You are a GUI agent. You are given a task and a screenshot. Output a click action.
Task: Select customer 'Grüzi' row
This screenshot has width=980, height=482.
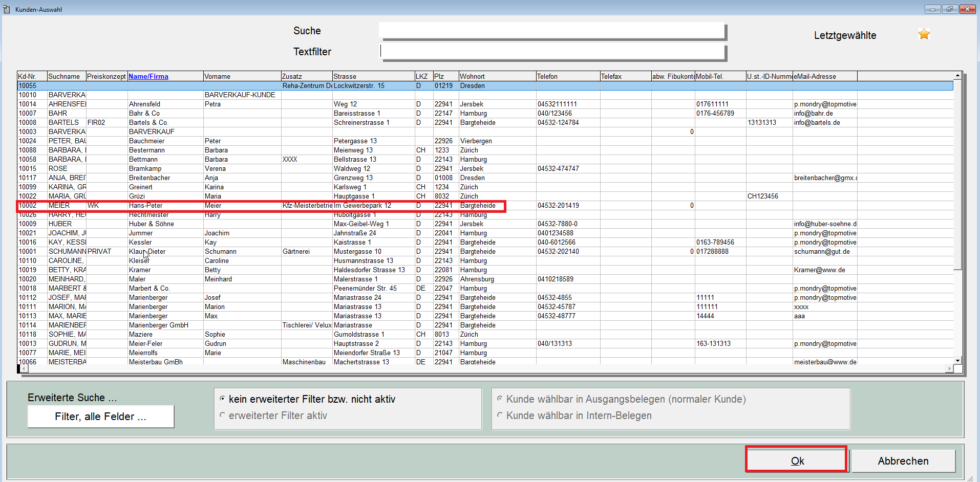[x=485, y=196]
